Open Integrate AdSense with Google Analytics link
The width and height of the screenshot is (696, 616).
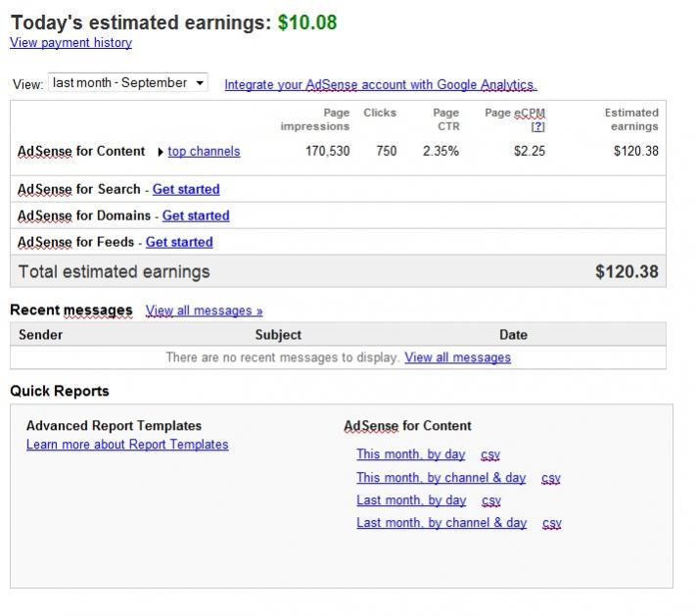380,85
